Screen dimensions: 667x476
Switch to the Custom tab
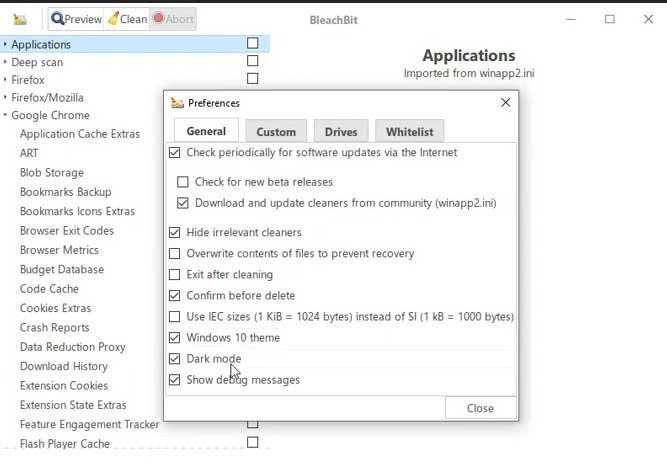click(276, 132)
